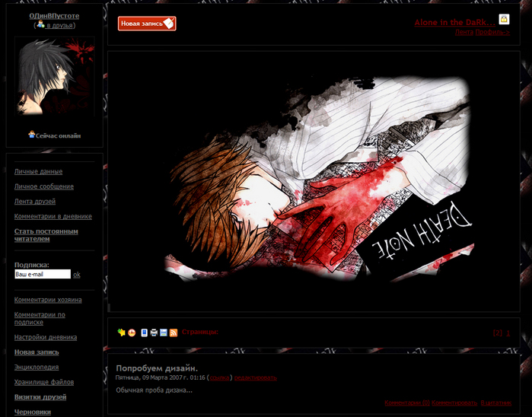Click the Страницы: label
This screenshot has height=417, width=532.
click(200, 332)
